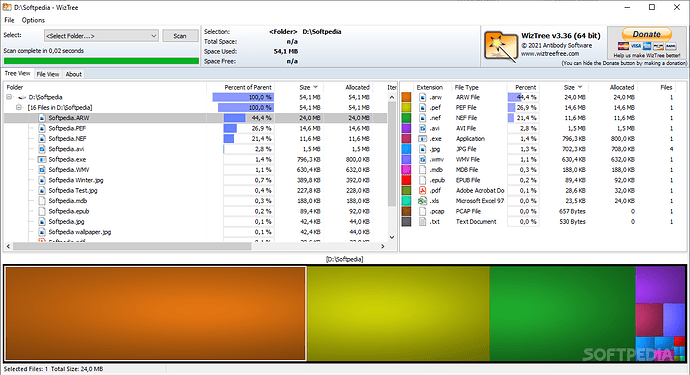The image size is (690, 375).
Task: Switch to the File View tab
Action: click(48, 74)
